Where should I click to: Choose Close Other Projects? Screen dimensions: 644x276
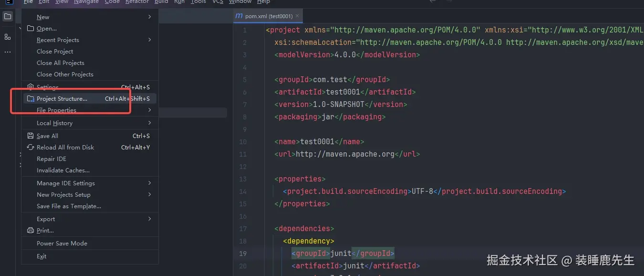point(90,74)
